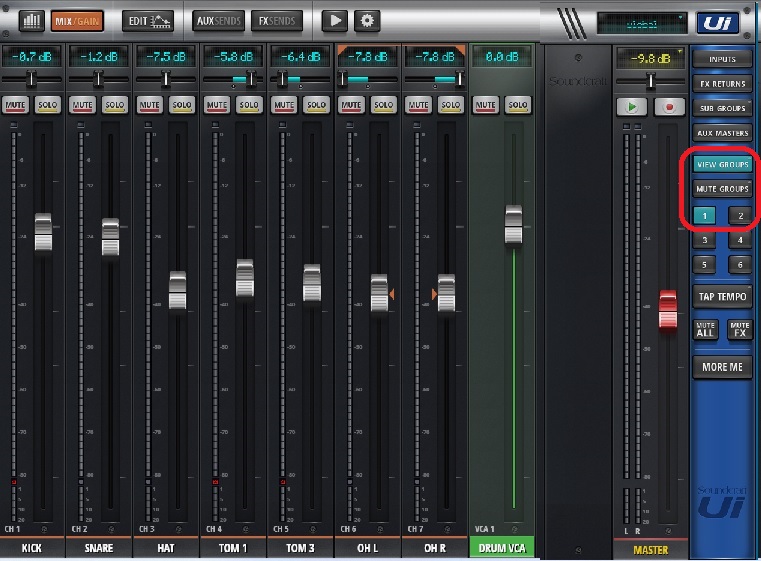Image resolution: width=761 pixels, height=561 pixels.
Task: Solo the OH R channel
Action: click(451, 105)
